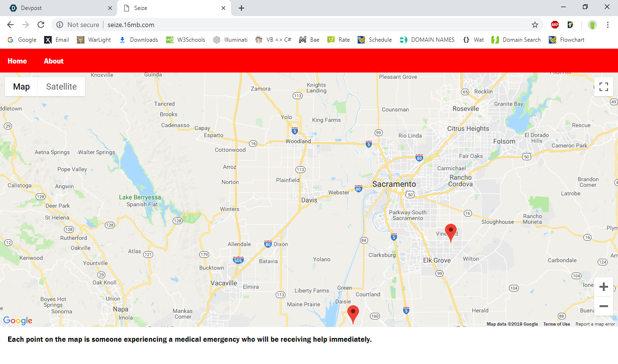The height and width of the screenshot is (364, 618).
Task: Open the Downloads bookmark
Action: [138, 40]
